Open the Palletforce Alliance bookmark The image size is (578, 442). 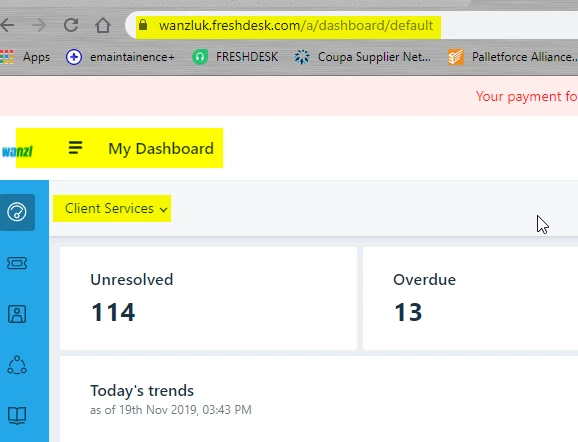tap(512, 57)
